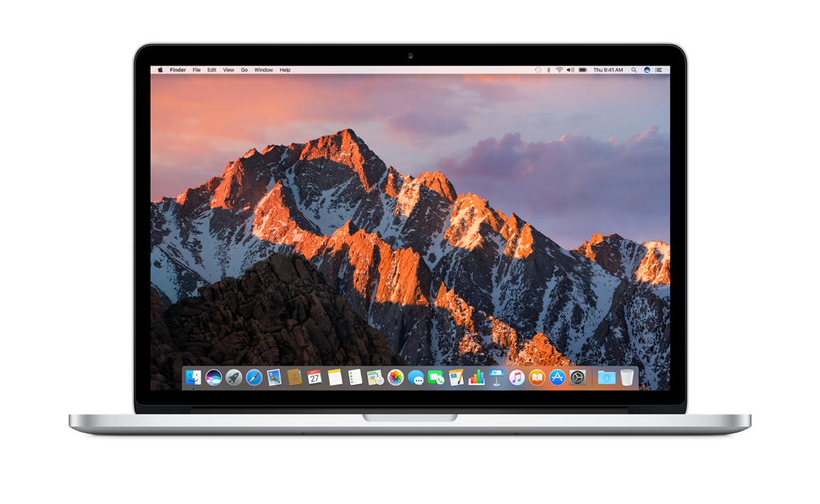
Task: Open Contacts book icon in dock
Action: 295,377
